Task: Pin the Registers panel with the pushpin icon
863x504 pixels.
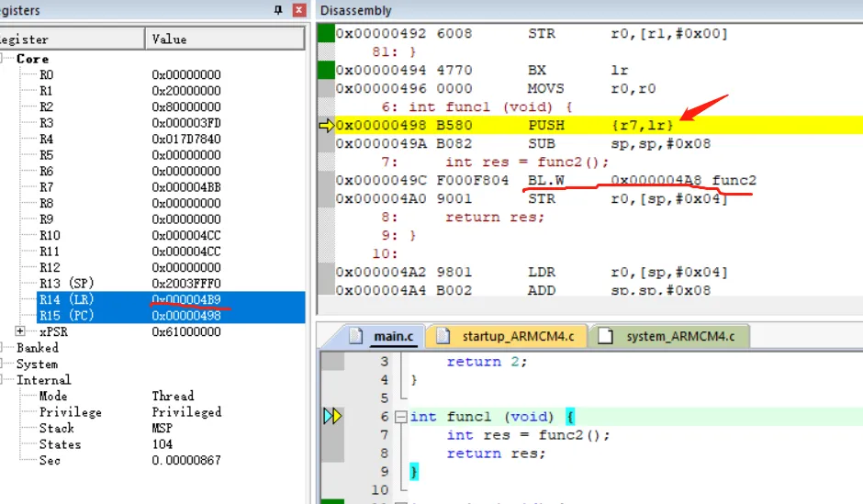Action: coord(279,10)
